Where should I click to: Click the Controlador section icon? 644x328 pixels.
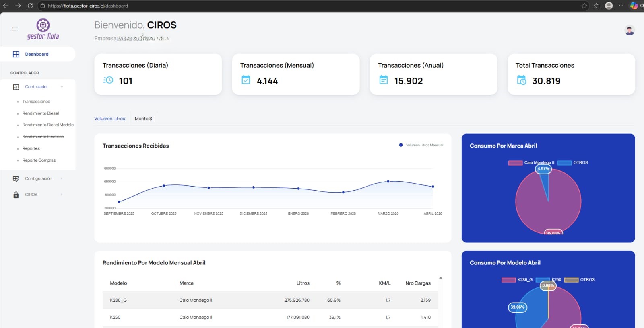click(x=16, y=87)
